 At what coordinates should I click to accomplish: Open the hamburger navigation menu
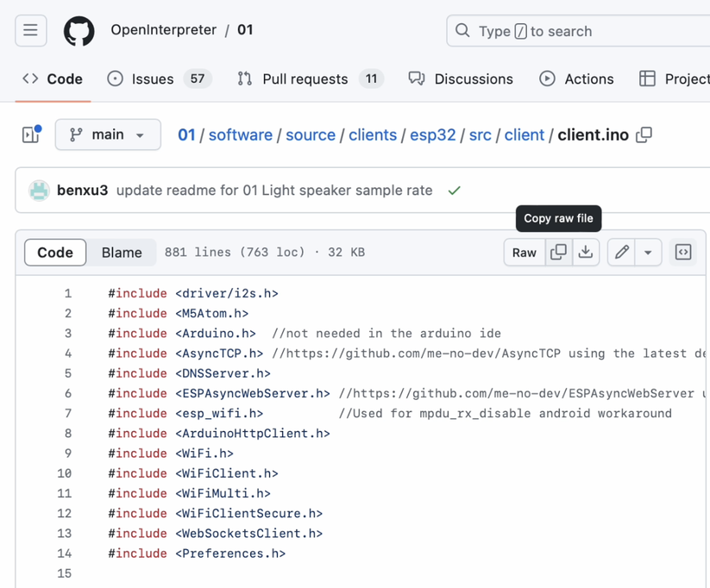click(30, 30)
